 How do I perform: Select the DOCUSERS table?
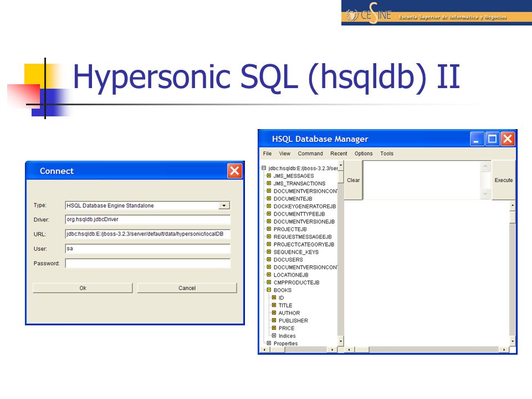coord(288,259)
